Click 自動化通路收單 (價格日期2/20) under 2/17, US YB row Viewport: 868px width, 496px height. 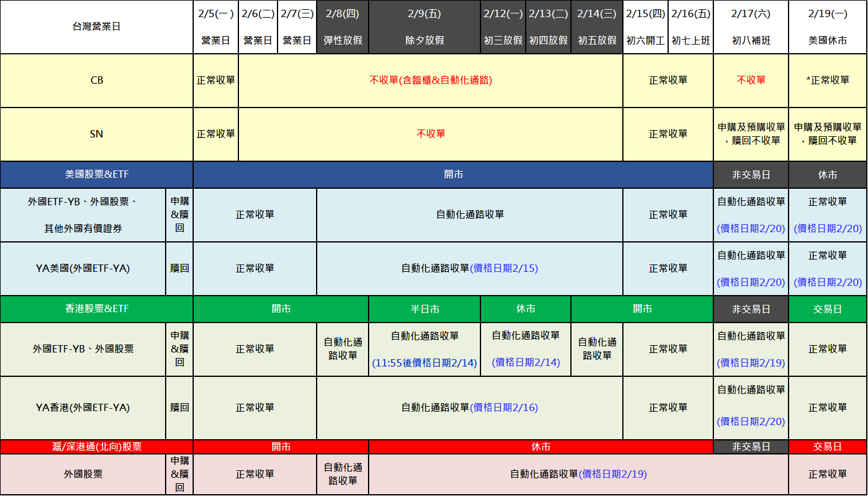coord(751,215)
